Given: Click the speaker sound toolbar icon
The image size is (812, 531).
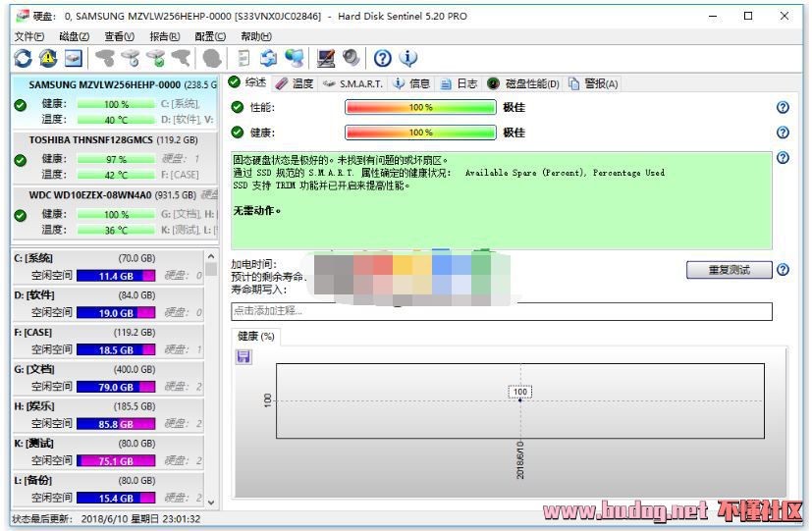Looking at the screenshot, I should pos(352,59).
